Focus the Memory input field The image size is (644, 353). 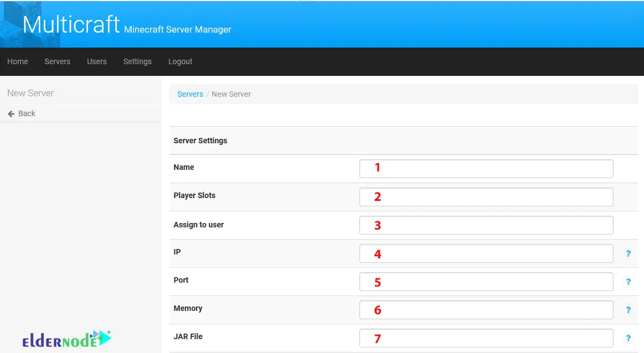coord(486,310)
